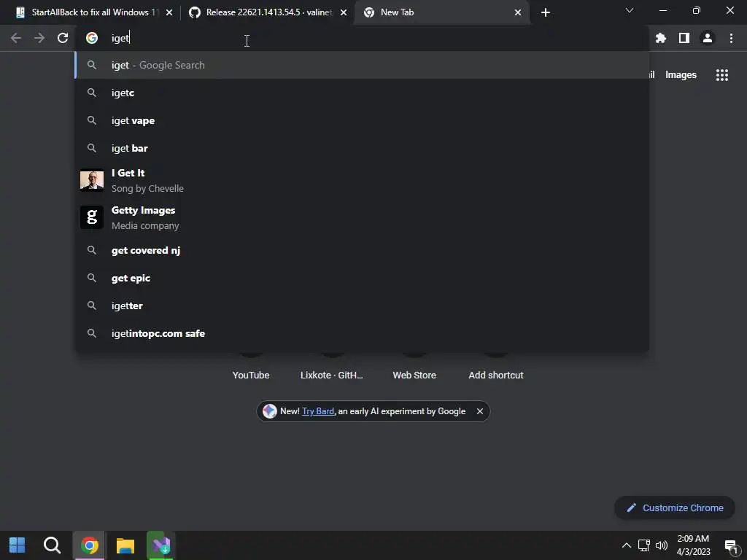Viewport: 747px width, 560px height.
Task: Open the Visual Studio Installer taskbar icon
Action: click(x=161, y=545)
